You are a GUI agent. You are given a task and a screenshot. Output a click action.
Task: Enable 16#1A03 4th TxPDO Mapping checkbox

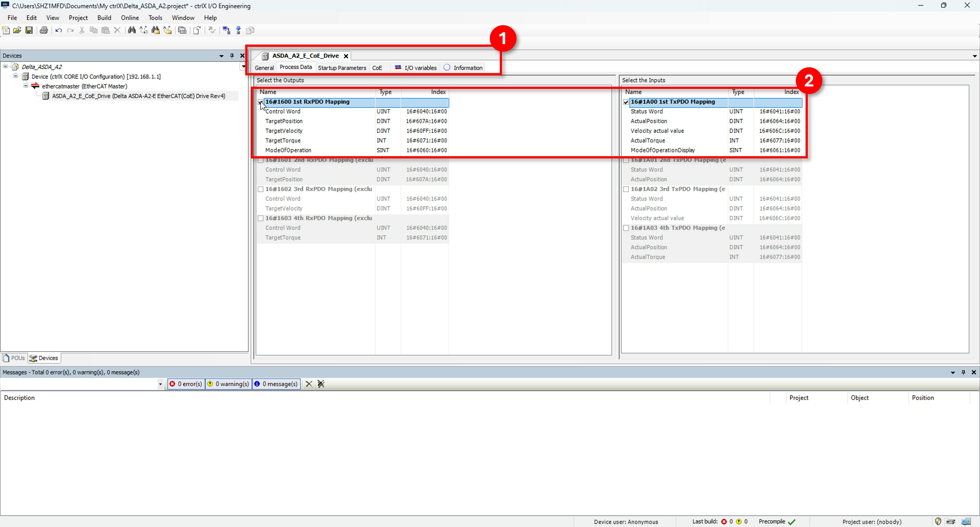(626, 228)
